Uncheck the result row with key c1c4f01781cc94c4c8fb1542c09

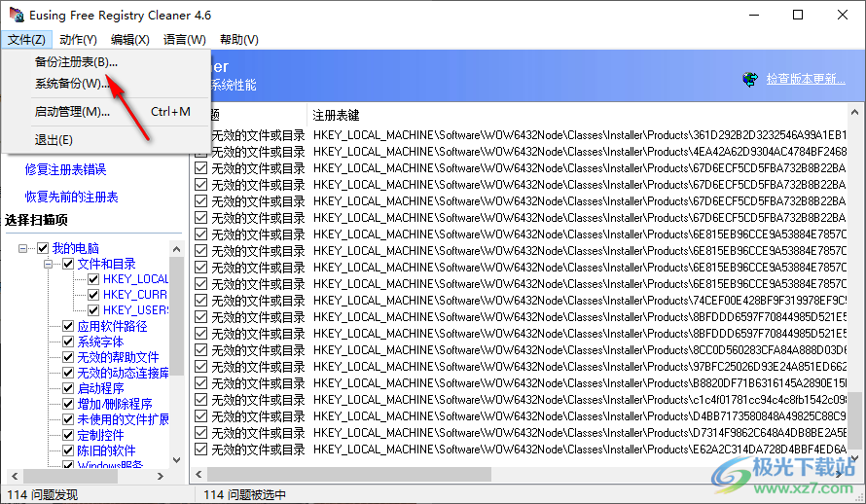pyautogui.click(x=201, y=400)
